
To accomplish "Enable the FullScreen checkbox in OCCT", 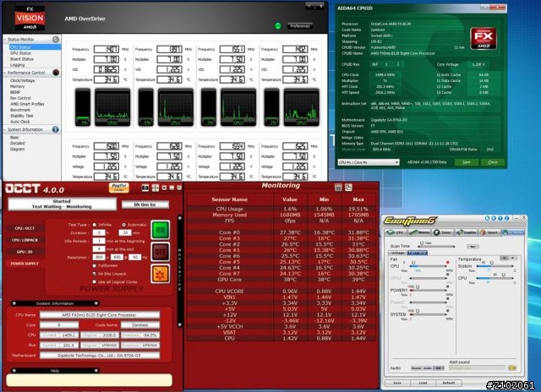I will [x=95, y=266].
